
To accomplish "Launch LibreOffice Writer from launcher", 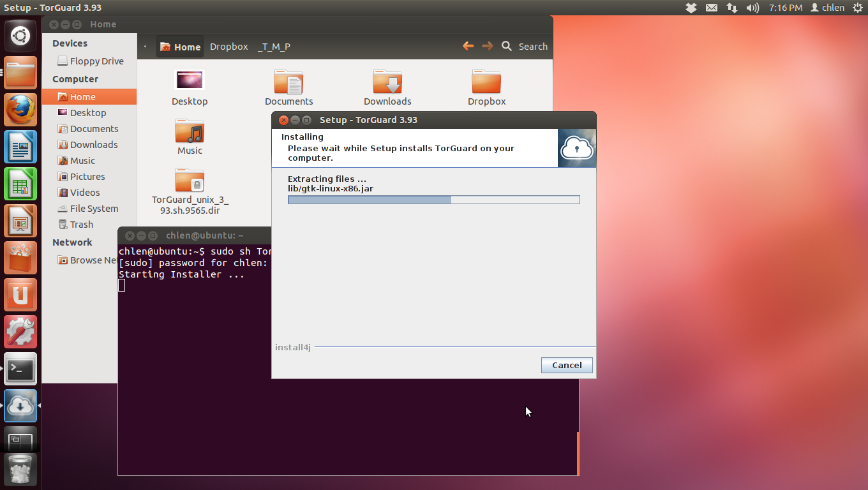I will 20,147.
